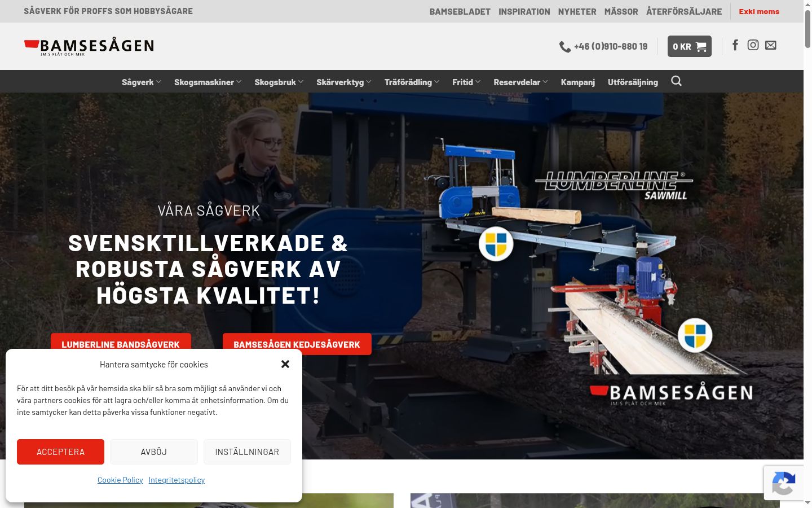This screenshot has width=812, height=508.
Task: Open the Integritetspolicy link
Action: tap(176, 480)
